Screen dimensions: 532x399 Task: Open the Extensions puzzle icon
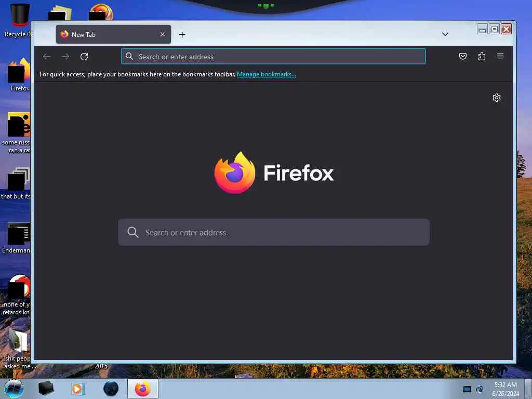pyautogui.click(x=482, y=56)
